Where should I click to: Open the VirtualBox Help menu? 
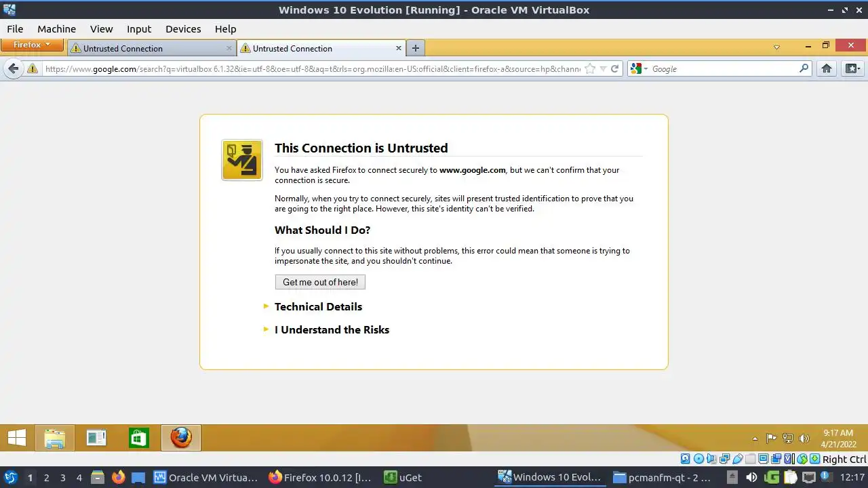[x=225, y=28]
